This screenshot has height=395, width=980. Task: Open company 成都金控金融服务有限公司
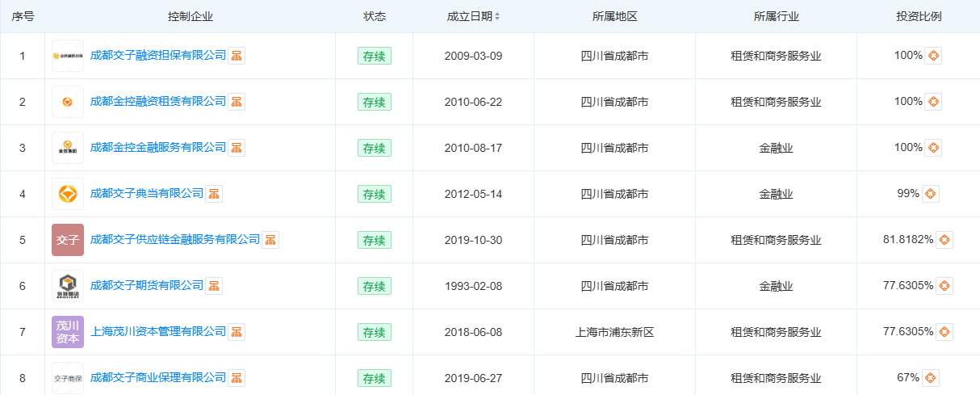pos(158,148)
